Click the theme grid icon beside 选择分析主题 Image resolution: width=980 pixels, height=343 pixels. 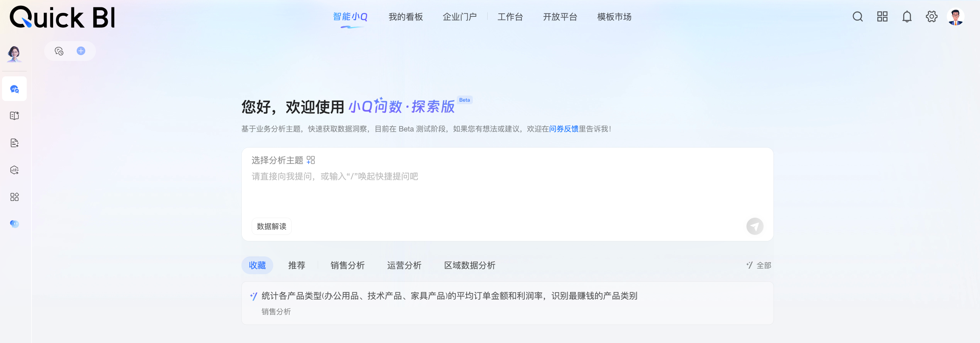point(311,160)
